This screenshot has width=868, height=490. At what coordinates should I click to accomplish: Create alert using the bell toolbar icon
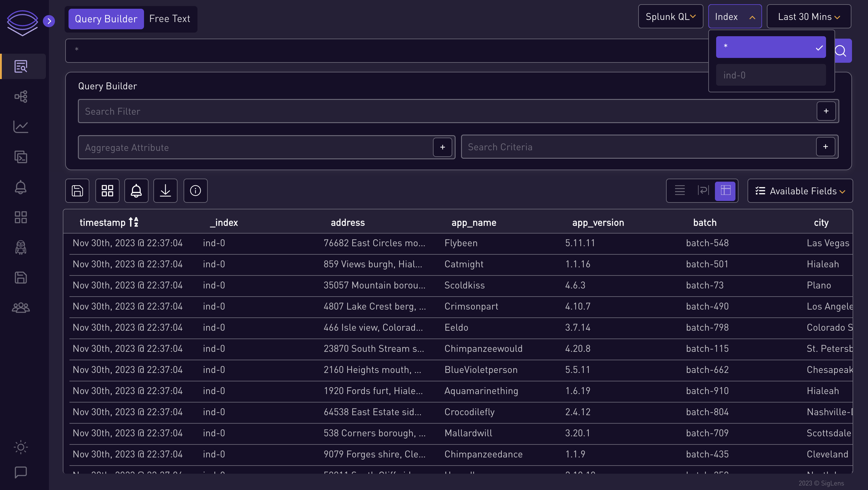[x=136, y=191]
